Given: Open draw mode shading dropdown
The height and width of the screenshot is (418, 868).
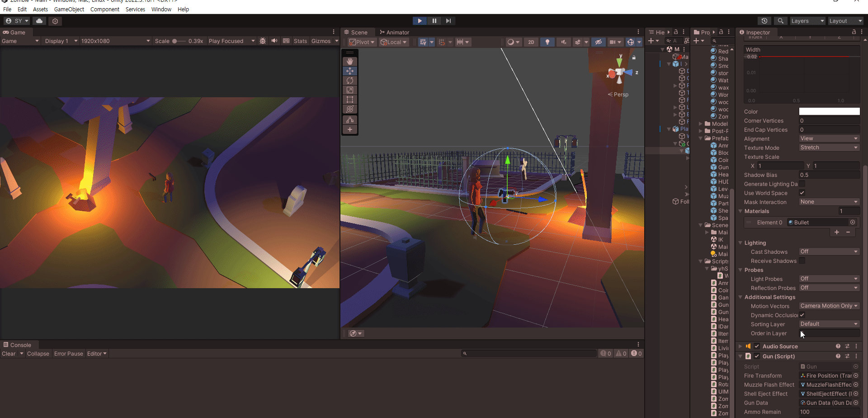Looking at the screenshot, I should click(x=514, y=42).
